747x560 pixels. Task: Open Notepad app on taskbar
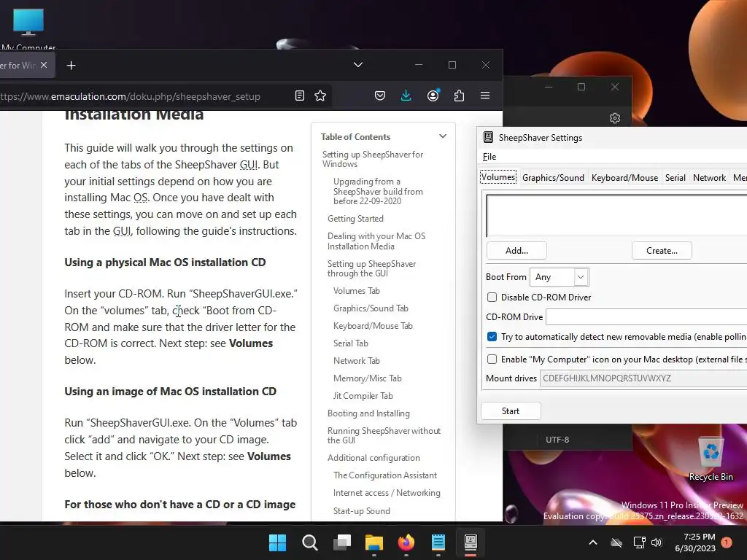coord(438,542)
